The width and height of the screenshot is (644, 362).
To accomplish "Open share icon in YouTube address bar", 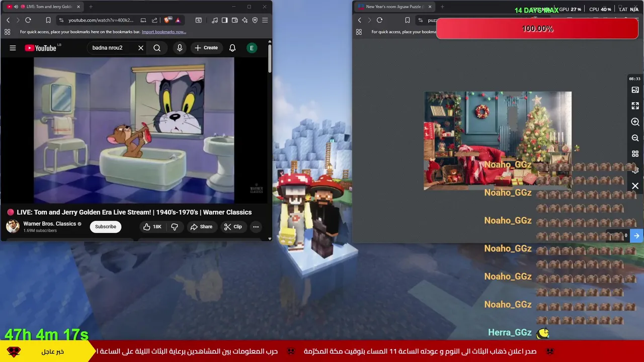I will (154, 20).
